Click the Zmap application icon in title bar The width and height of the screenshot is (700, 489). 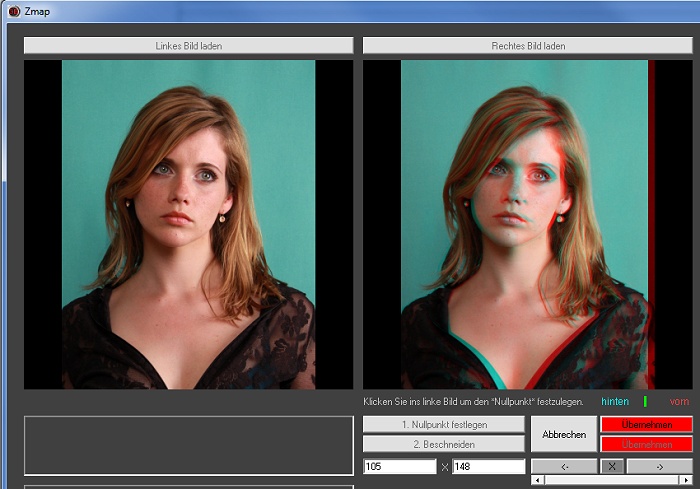14,11
